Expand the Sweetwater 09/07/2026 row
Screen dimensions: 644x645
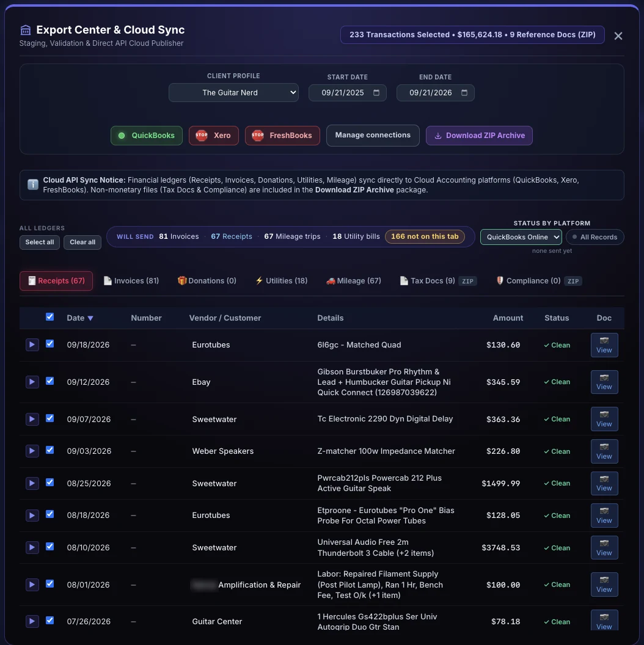pyautogui.click(x=32, y=419)
